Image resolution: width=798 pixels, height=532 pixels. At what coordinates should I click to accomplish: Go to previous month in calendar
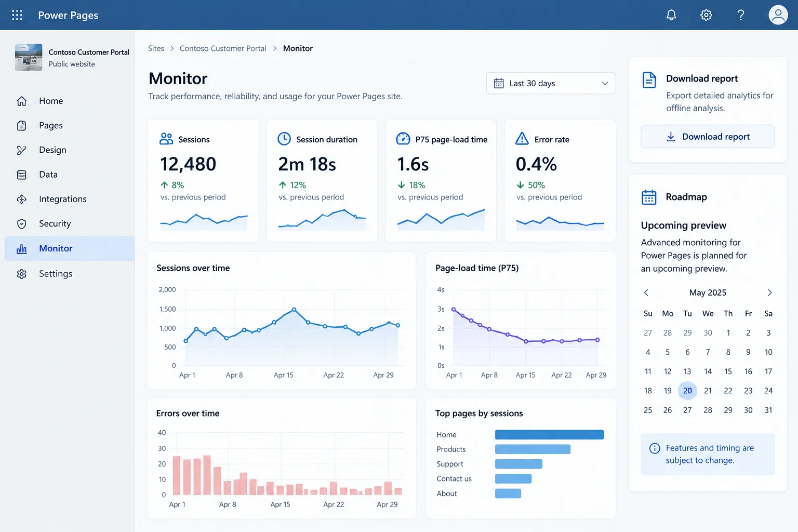[x=646, y=292]
